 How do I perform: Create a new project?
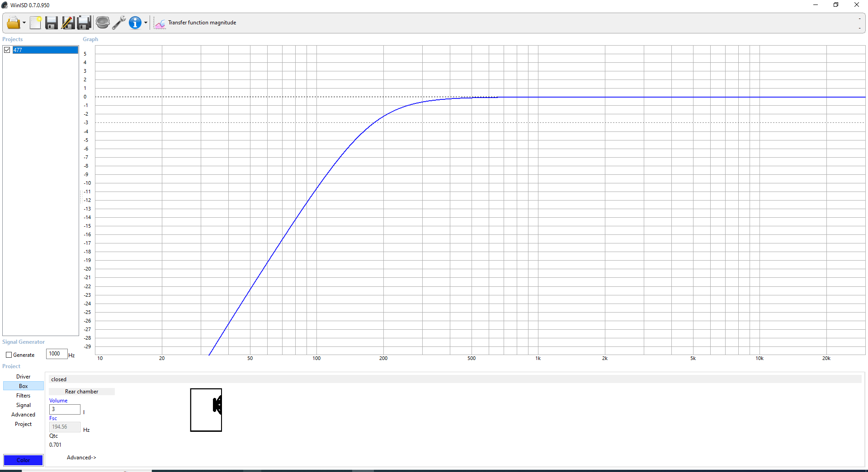coord(36,23)
